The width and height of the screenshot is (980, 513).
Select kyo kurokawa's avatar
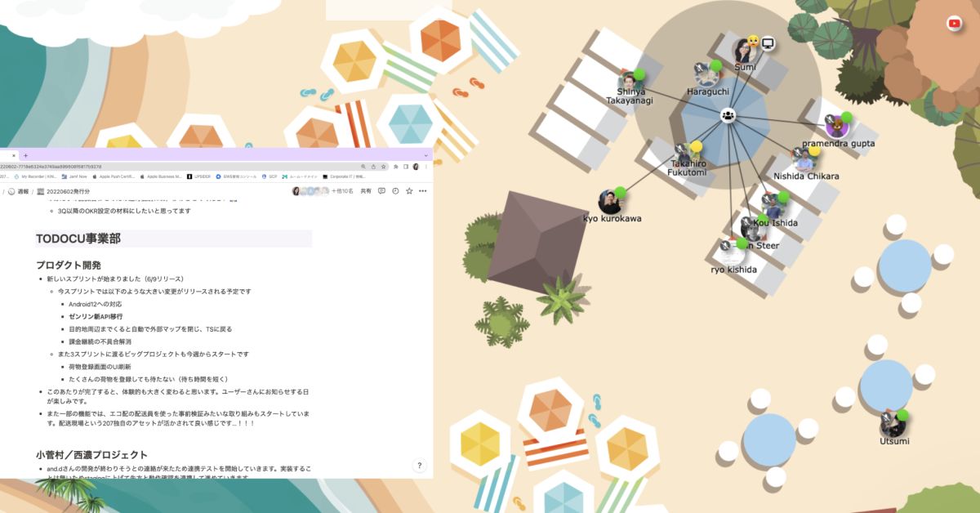point(609,201)
